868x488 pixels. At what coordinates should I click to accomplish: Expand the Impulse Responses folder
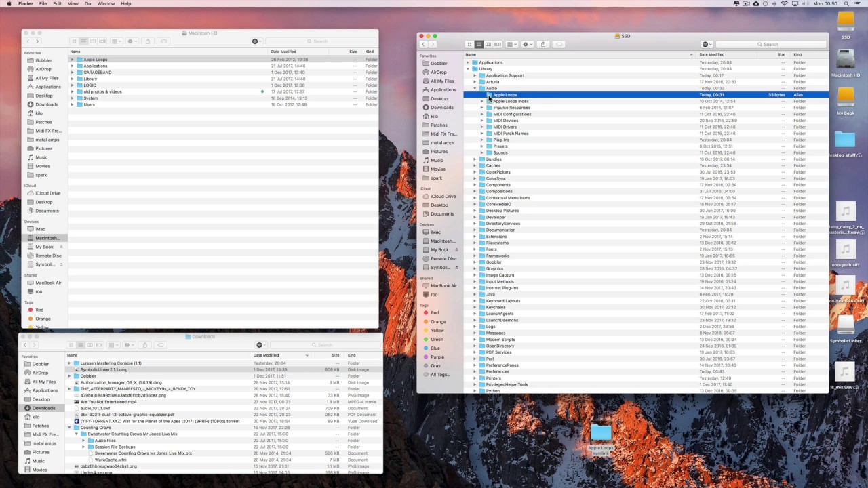click(481, 108)
